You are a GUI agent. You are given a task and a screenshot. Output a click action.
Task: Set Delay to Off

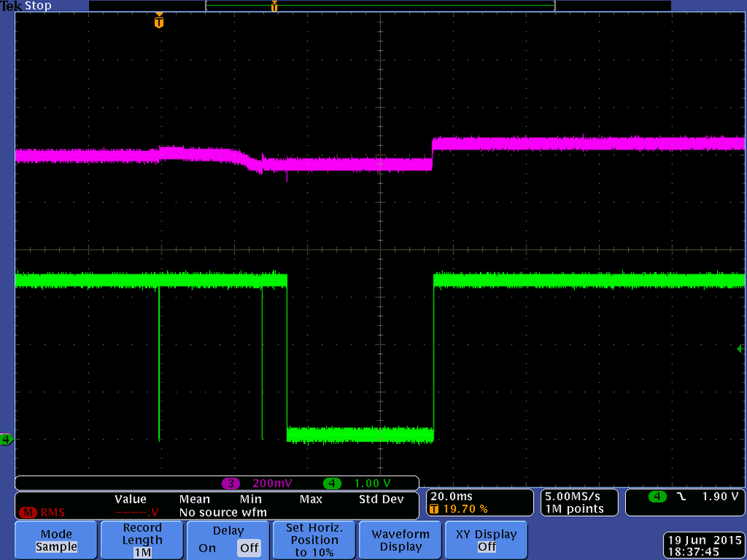pyautogui.click(x=249, y=548)
